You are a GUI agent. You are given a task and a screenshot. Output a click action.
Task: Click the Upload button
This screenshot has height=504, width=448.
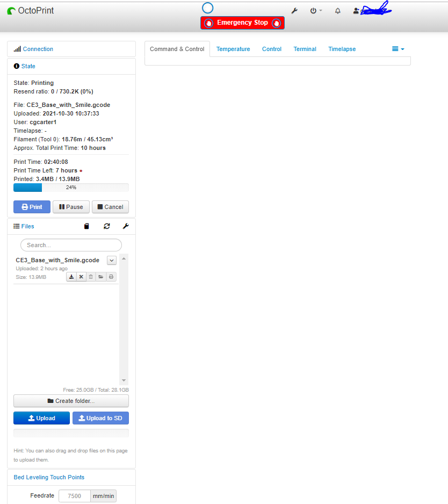pyautogui.click(x=41, y=418)
